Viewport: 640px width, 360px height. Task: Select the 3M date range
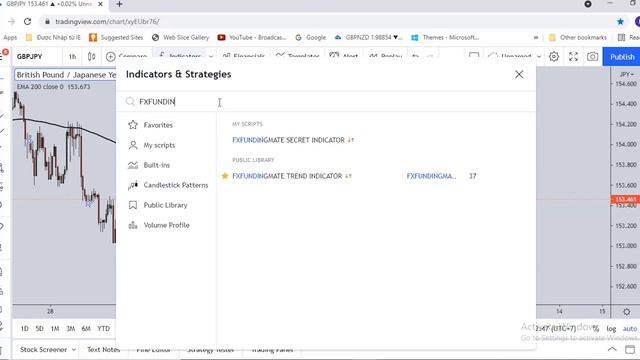[71, 328]
